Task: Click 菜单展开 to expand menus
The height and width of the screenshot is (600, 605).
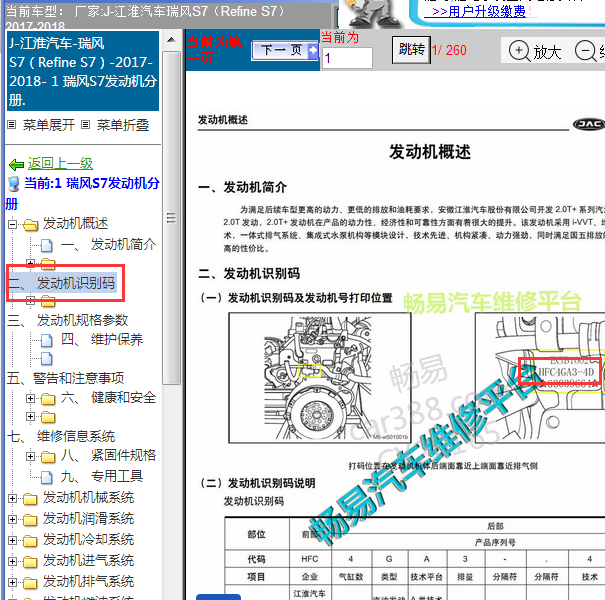Action: pos(49,125)
